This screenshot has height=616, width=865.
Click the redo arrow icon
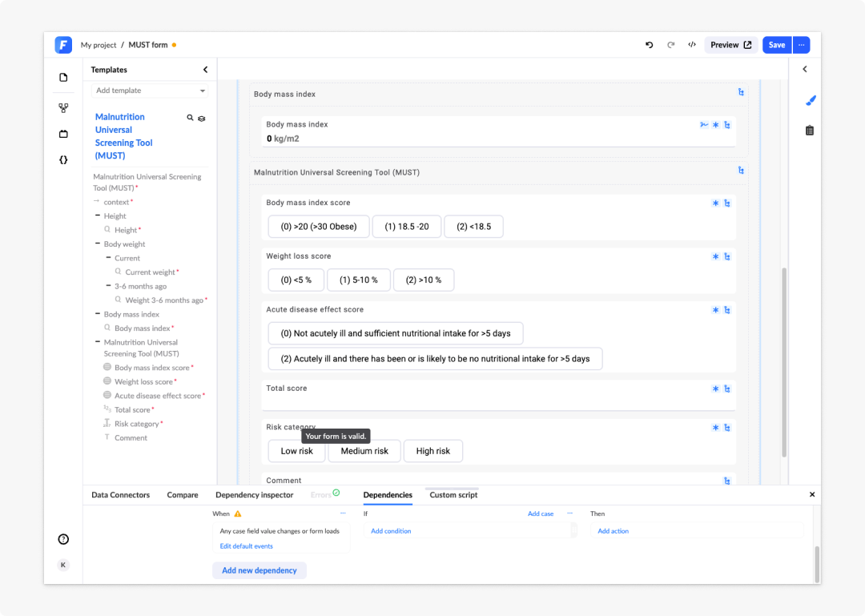(671, 46)
